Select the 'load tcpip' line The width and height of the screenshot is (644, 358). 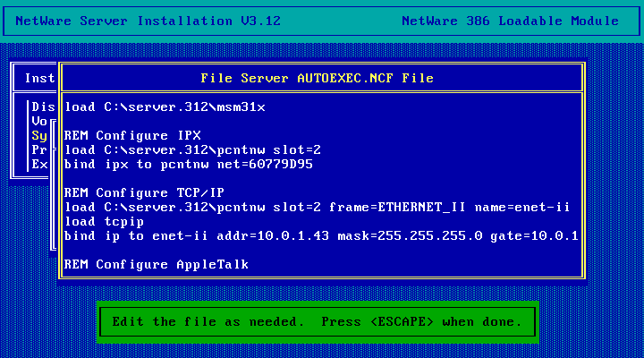pos(105,222)
